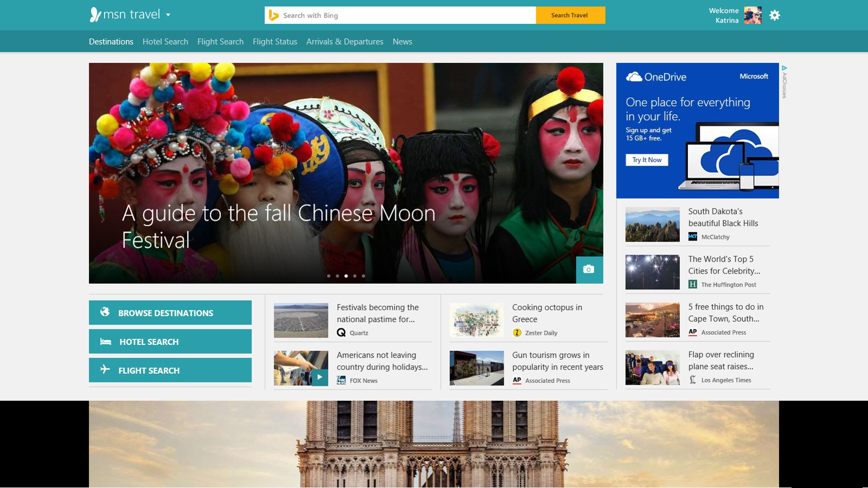Click the AdChoices icon beside the ad
The height and width of the screenshot is (488, 868).
(x=784, y=68)
